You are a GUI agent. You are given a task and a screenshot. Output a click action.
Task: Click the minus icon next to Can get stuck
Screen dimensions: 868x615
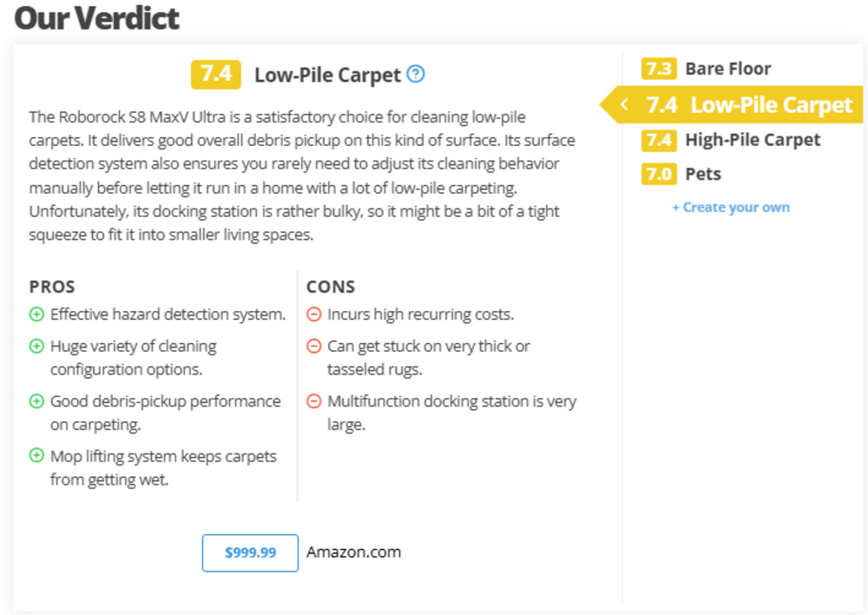coord(314,346)
